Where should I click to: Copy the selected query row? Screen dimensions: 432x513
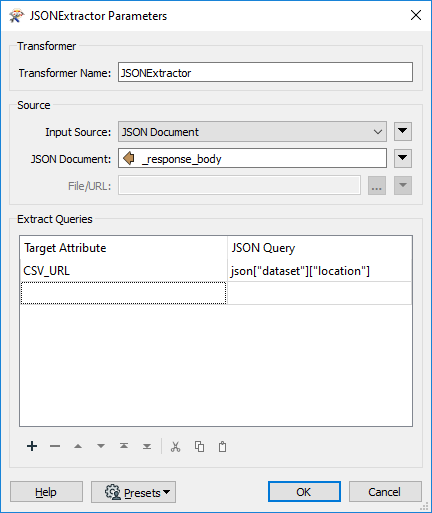[199, 447]
